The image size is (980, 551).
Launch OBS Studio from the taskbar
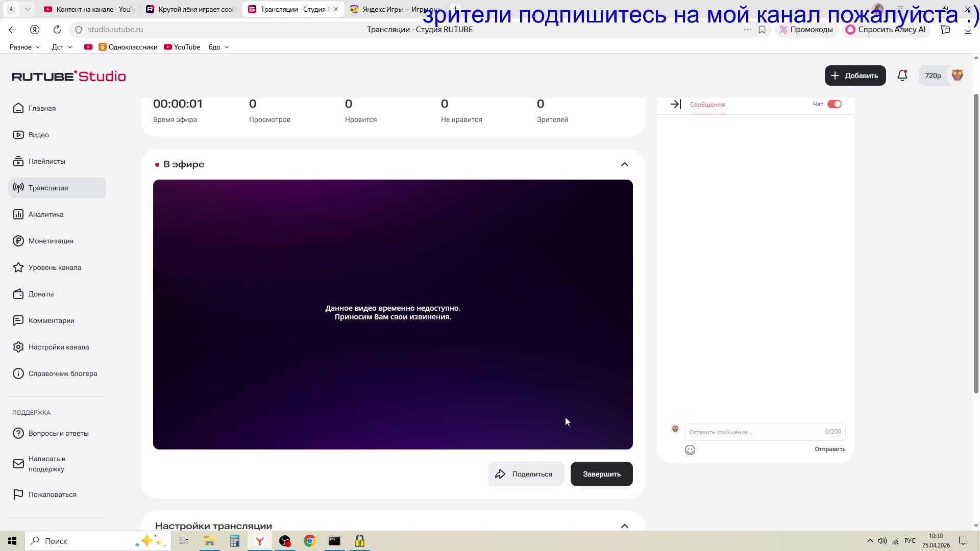(x=285, y=541)
